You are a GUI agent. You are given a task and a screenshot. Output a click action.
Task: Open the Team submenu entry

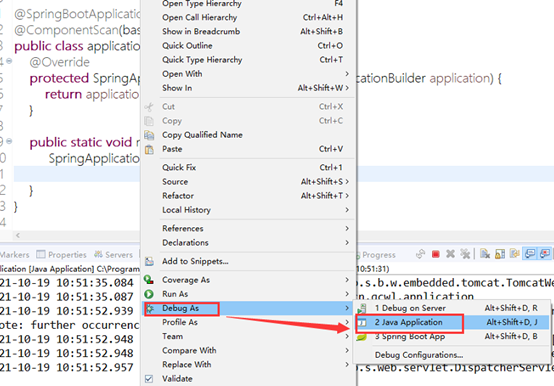point(248,336)
